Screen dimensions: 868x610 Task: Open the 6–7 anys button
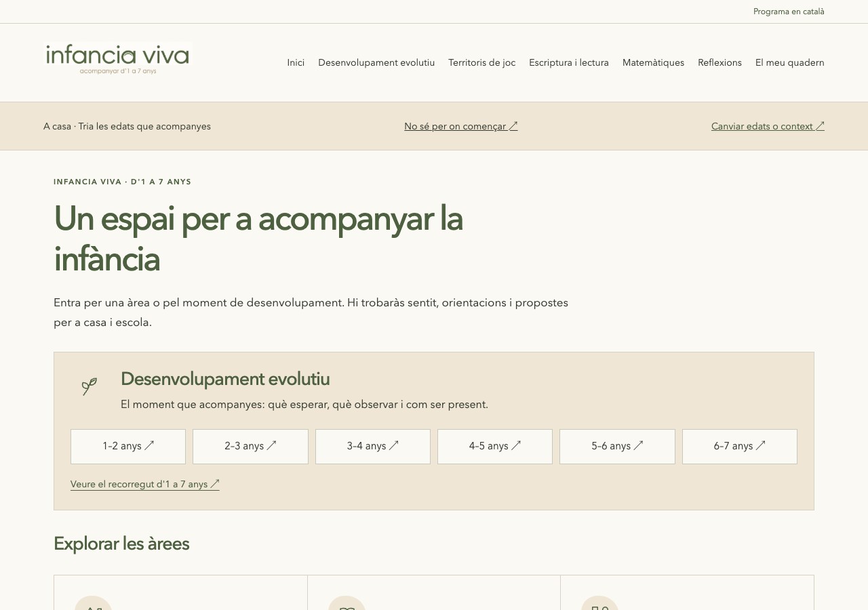click(740, 447)
